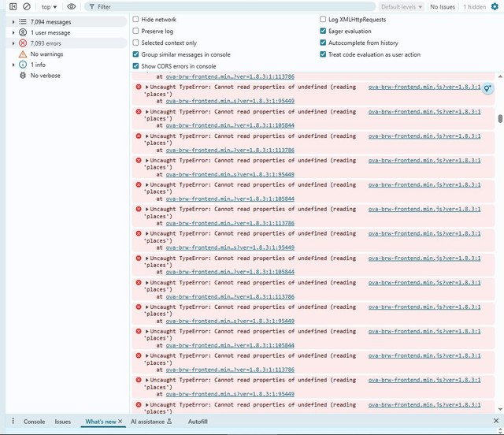
Task: Uncheck Group similar messages in console
Action: 135,54
